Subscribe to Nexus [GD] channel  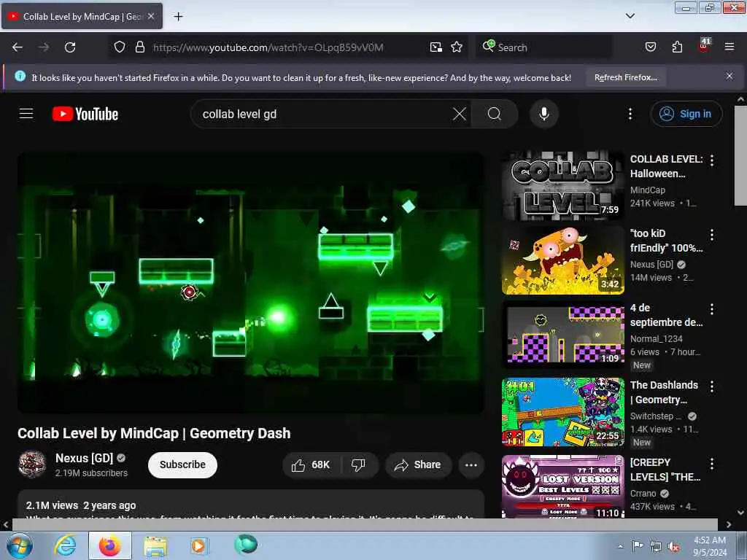pos(182,464)
